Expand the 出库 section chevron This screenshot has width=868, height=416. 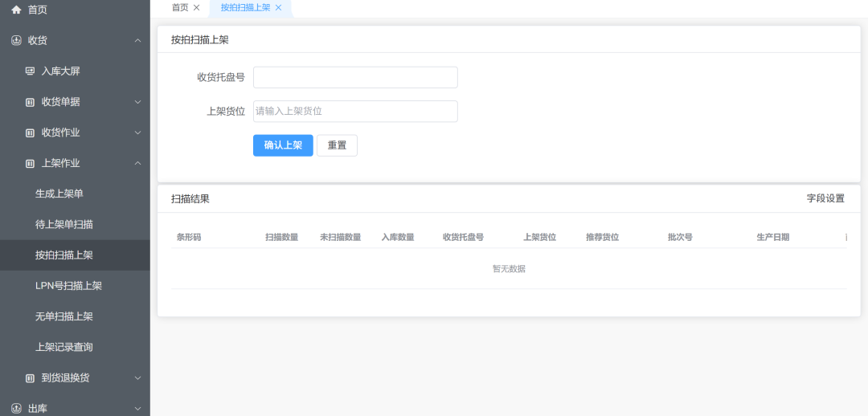137,408
